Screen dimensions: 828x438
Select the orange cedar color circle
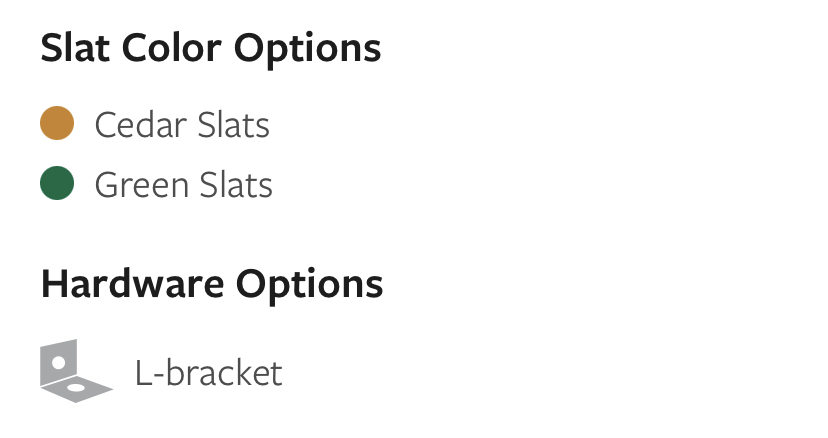[57, 123]
